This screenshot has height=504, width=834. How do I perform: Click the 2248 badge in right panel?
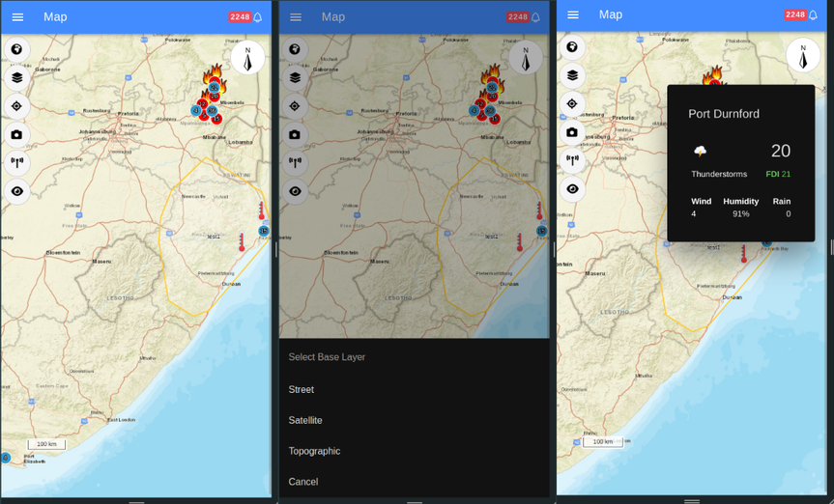[795, 14]
